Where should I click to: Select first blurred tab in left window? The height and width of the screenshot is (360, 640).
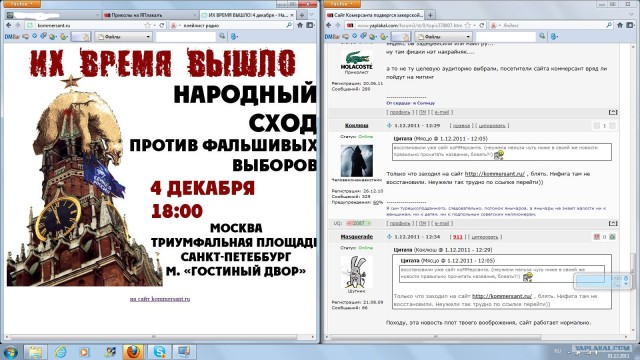pos(52,15)
